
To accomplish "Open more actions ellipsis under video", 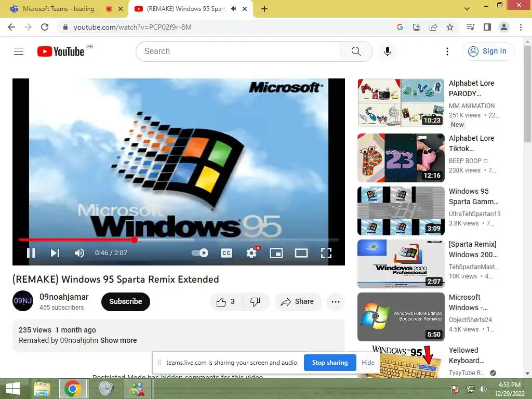I will coord(336,302).
